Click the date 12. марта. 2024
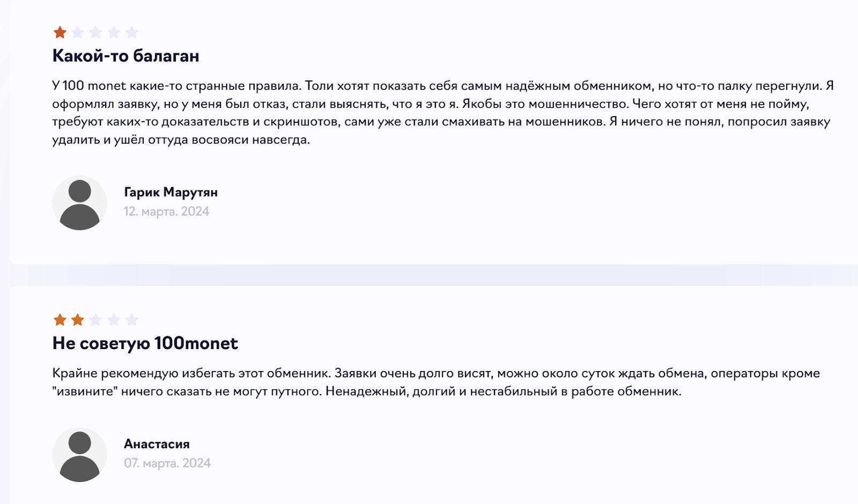Image resolution: width=858 pixels, height=504 pixels. click(167, 211)
